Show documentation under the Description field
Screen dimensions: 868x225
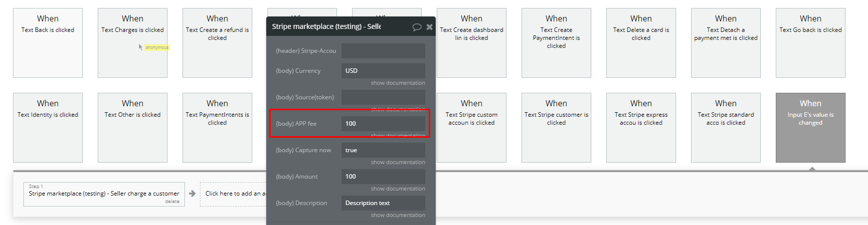click(x=398, y=216)
